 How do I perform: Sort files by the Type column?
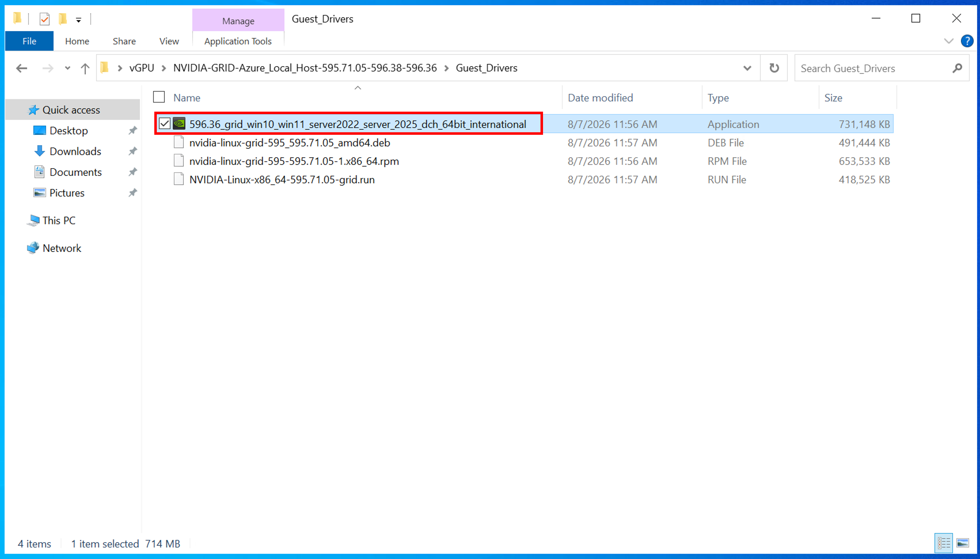coord(718,98)
